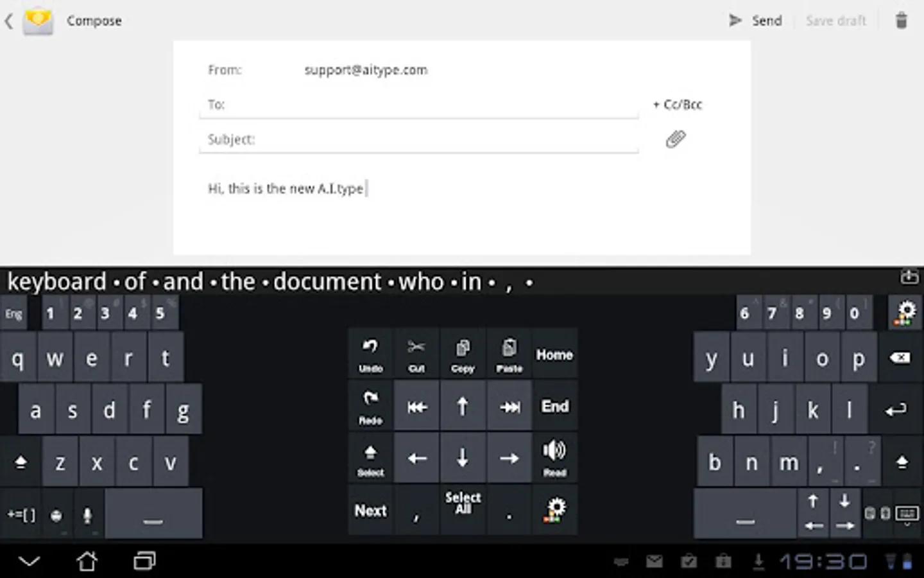This screenshot has height=578, width=924.
Task: Jump to previous word with the skip-back key
Action: pos(417,406)
